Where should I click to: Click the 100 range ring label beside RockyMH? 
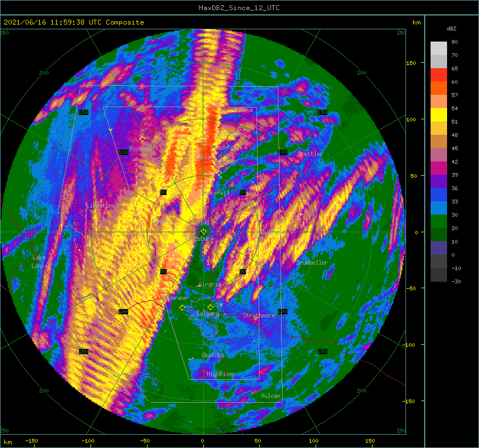click(123, 152)
